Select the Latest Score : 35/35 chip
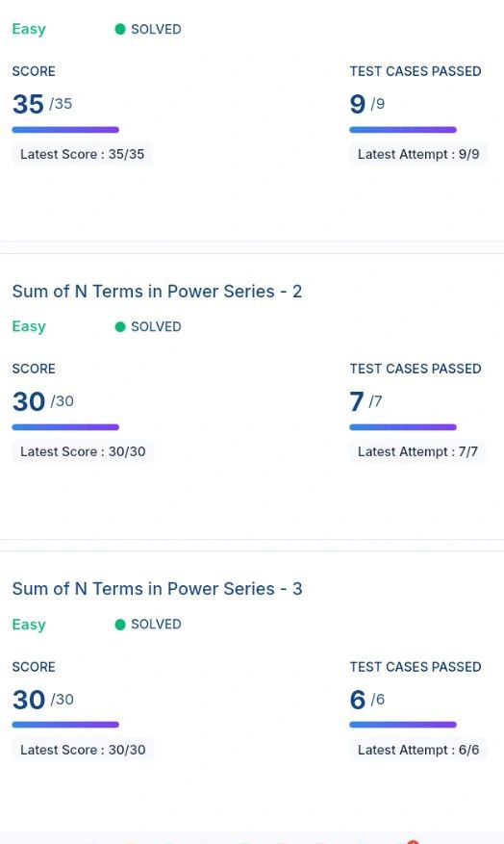Viewport: 504px width, 844px height. (83, 154)
